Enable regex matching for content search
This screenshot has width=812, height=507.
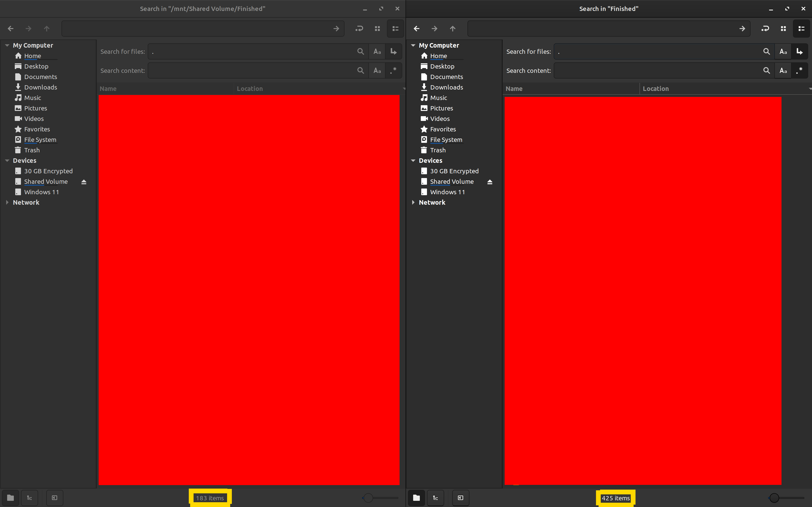pos(394,70)
